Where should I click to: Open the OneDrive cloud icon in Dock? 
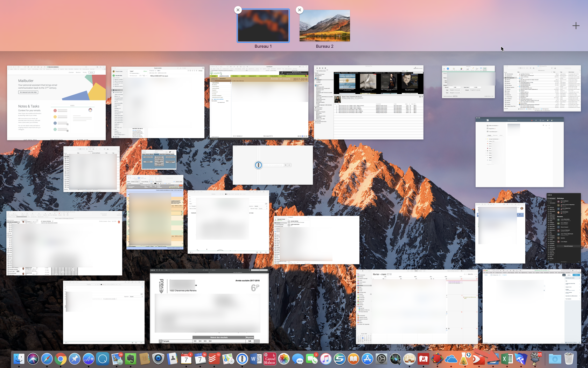451,359
